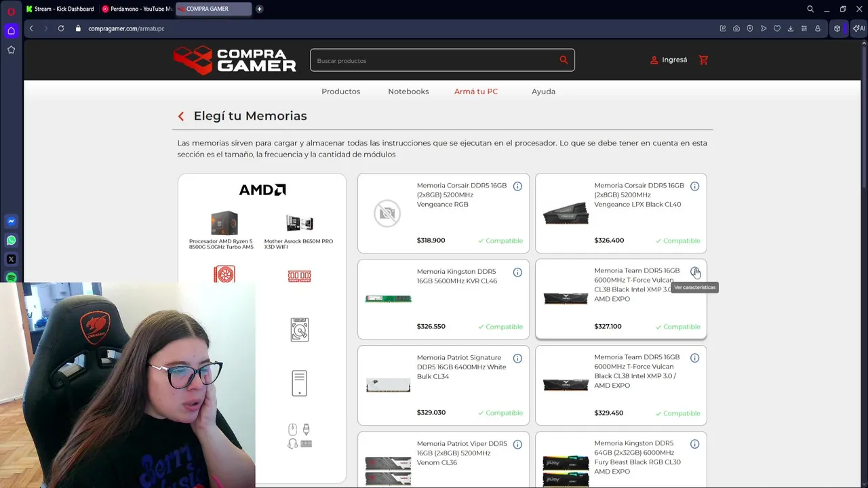This screenshot has height=488, width=868.
Task: Open Opera easy setup sliders icon
Action: pos(804,28)
